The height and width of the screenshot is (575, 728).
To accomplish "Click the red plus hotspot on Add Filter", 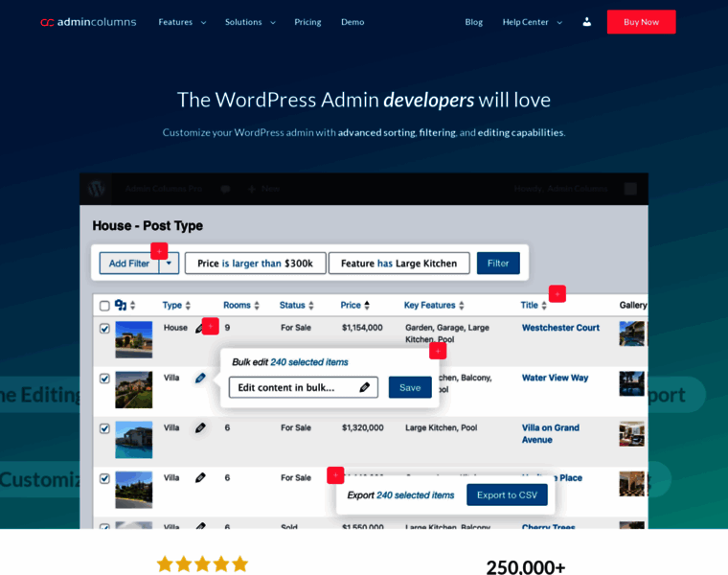I will coord(159,251).
